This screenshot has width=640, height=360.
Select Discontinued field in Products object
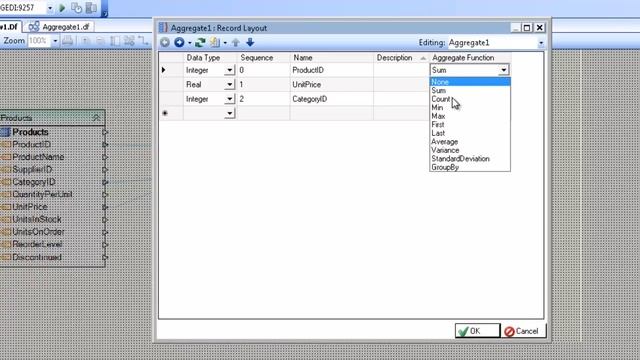click(37, 257)
